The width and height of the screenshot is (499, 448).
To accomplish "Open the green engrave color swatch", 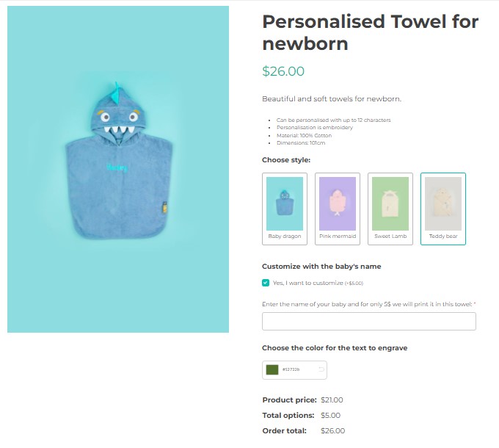I will coord(273,369).
